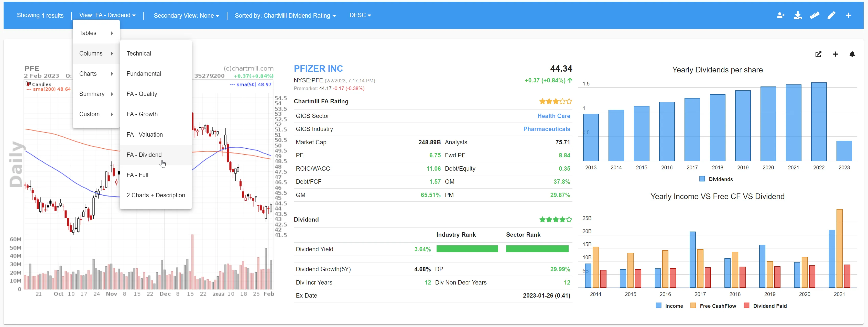Expand the Columns submenu

(96, 53)
